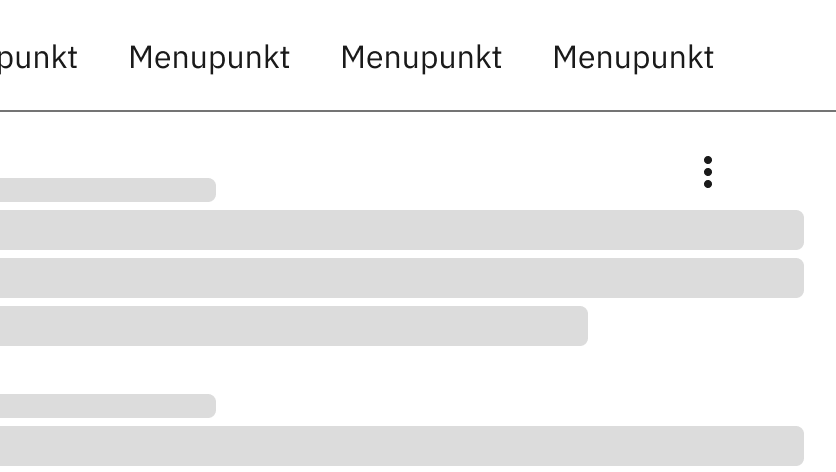Image resolution: width=836 pixels, height=472 pixels.
Task: Click the second long gray placeholder line
Action: [x=400, y=278]
